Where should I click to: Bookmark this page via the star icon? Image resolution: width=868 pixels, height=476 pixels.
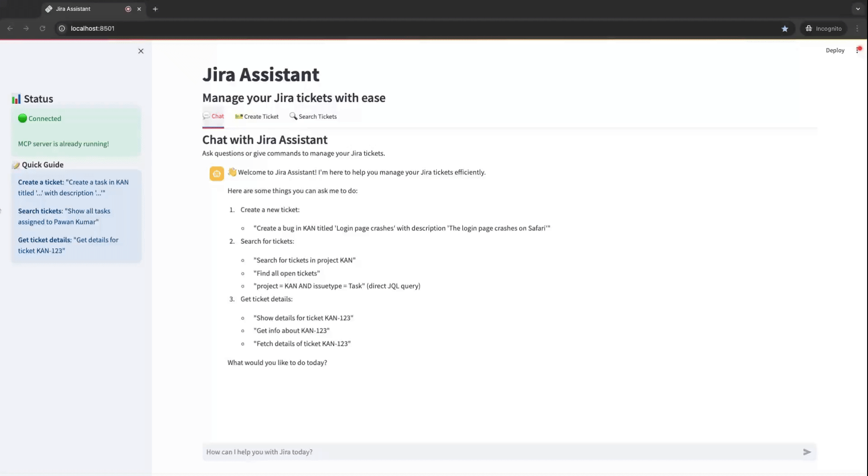click(785, 28)
